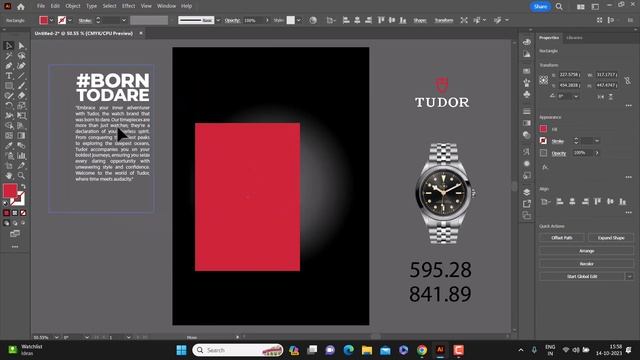Set fill to solid Color mode
This screenshot has height=360, width=640.
7,213
